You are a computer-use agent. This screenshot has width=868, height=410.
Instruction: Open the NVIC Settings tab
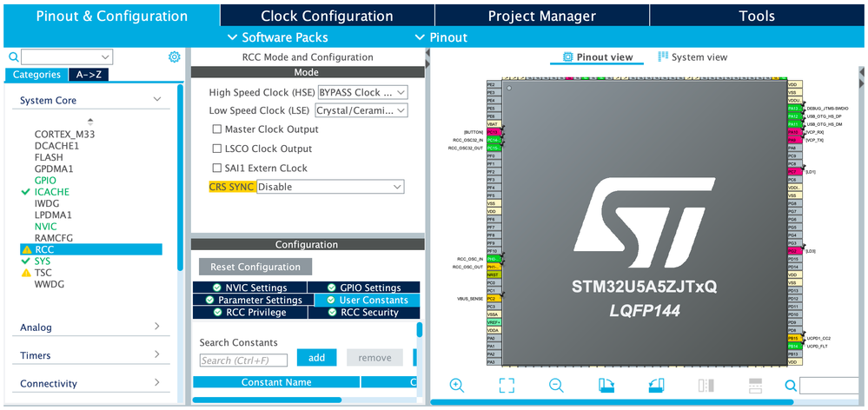click(249, 288)
